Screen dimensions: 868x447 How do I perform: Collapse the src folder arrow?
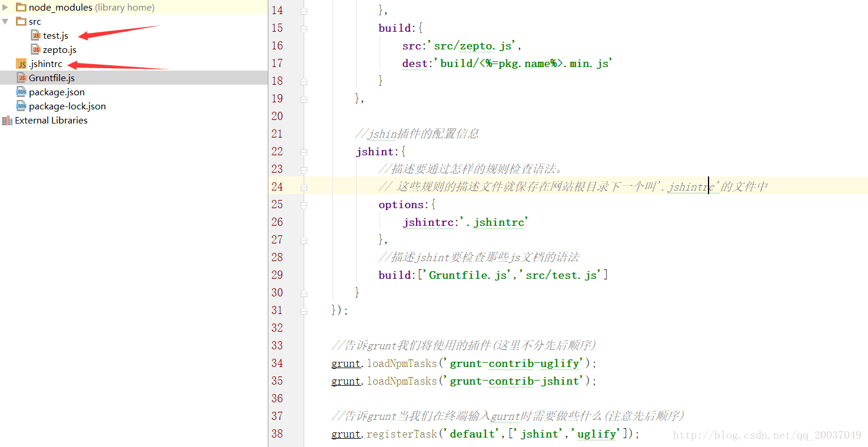click(5, 22)
